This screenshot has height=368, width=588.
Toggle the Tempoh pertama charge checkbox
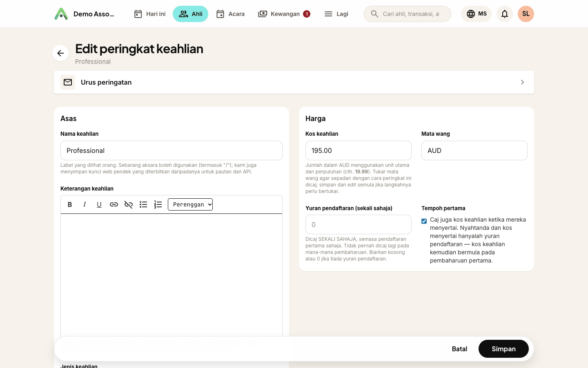[424, 221]
